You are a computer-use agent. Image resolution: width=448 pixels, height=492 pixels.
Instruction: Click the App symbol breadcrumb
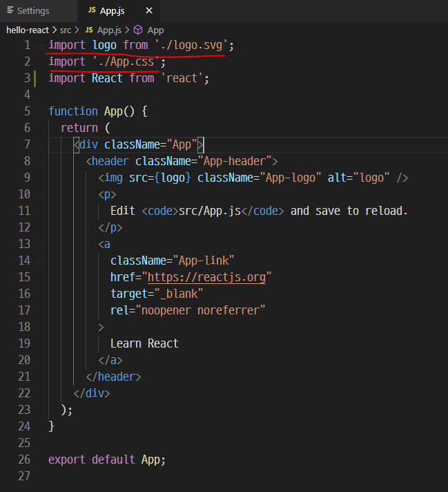155,30
